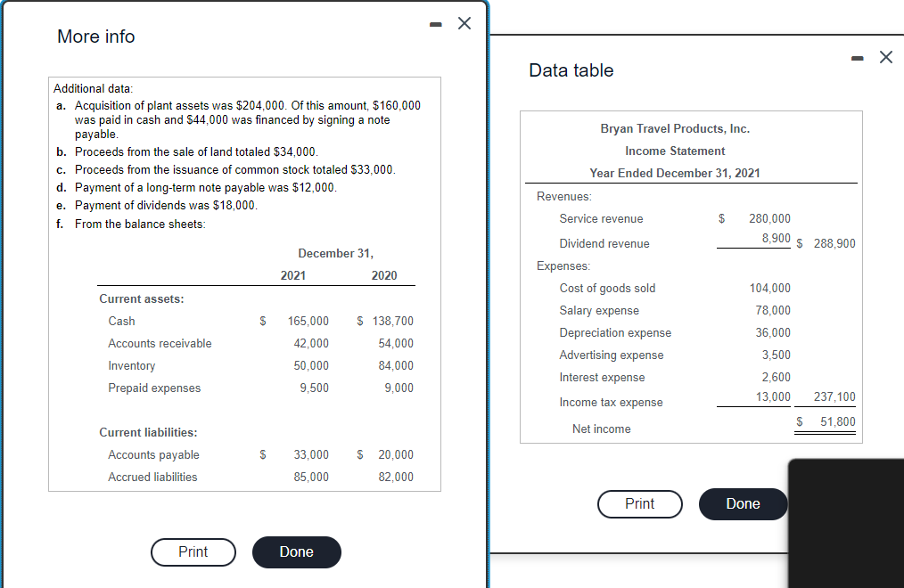
Task: Select Cost of goods sold 104,000
Action: click(769, 289)
